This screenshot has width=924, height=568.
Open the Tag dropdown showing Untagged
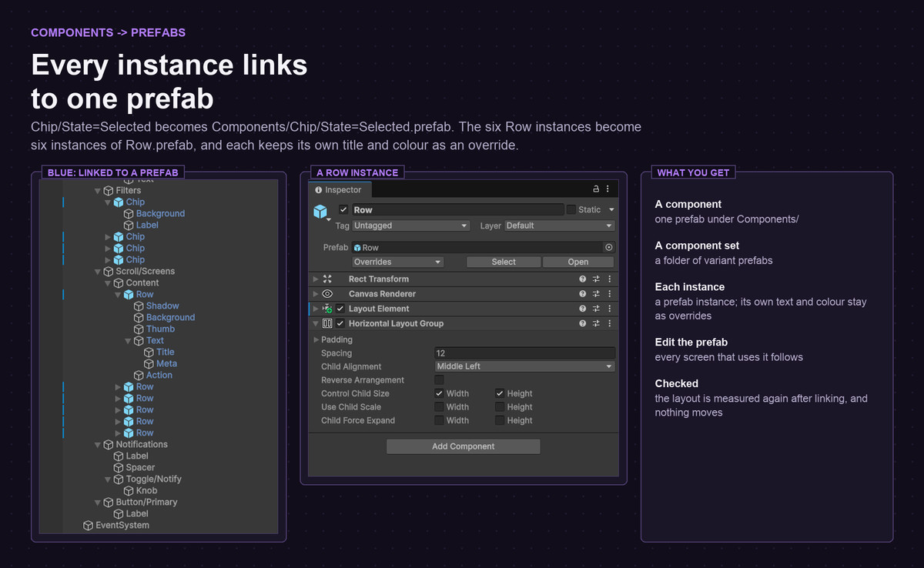pos(410,226)
